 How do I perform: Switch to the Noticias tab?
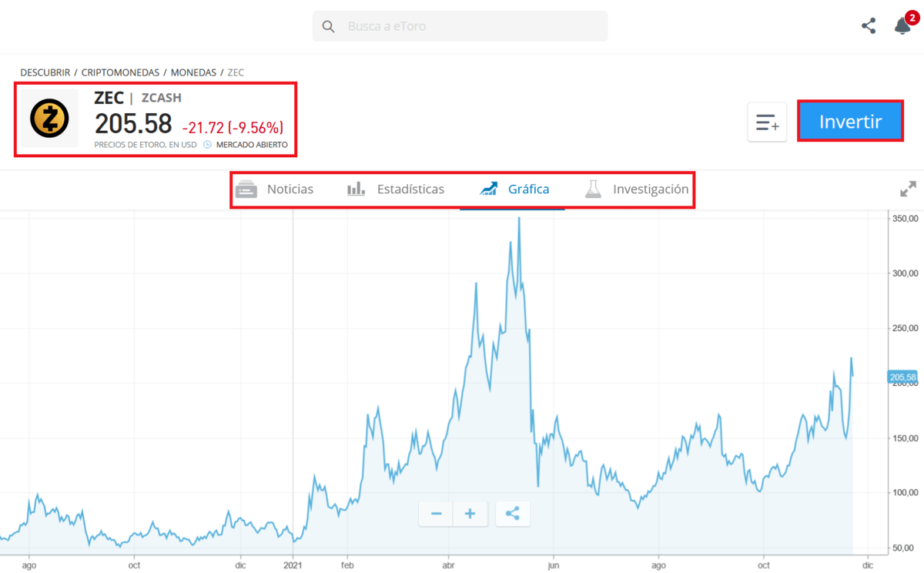275,189
